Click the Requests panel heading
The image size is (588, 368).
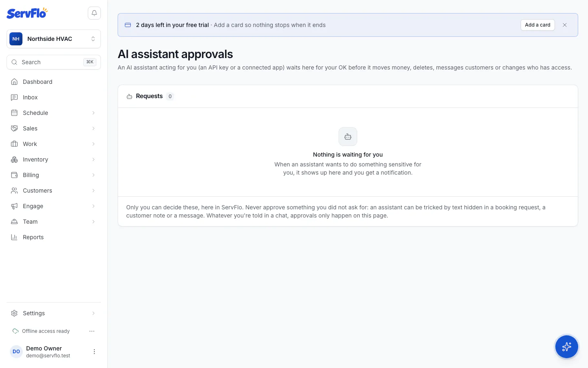pos(149,96)
